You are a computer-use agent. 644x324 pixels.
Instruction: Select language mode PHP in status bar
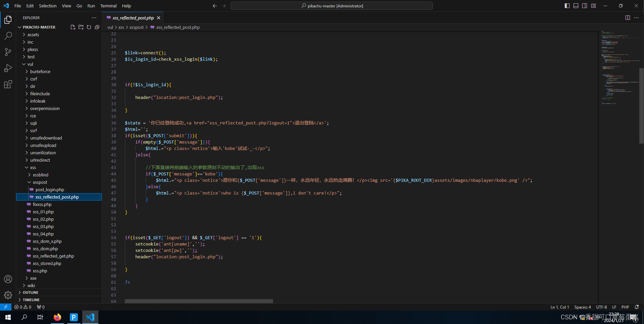click(625, 307)
